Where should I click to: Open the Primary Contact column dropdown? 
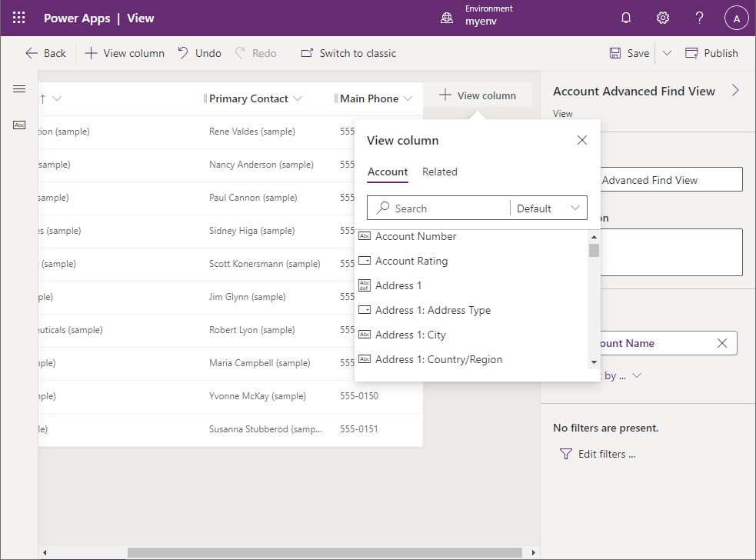point(298,98)
